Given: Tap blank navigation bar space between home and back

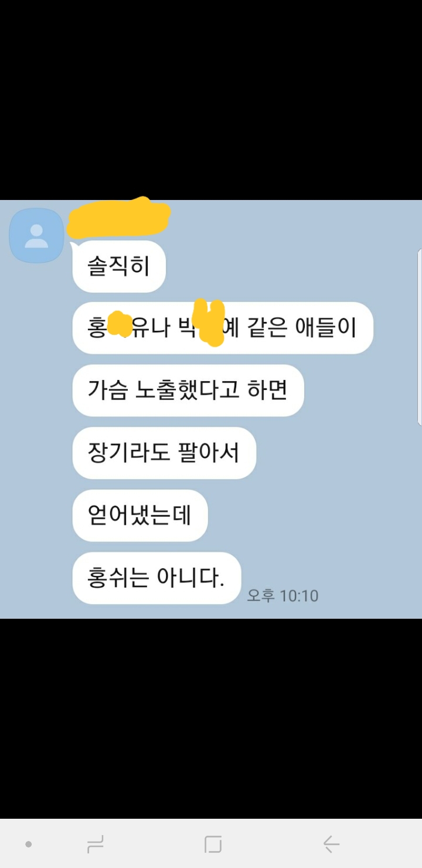Looking at the screenshot, I should click(x=273, y=844).
